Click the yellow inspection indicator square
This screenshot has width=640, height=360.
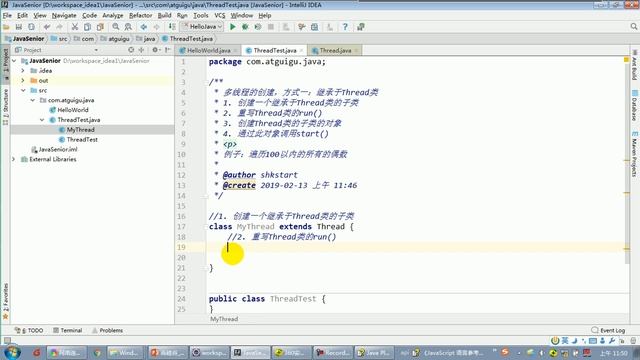pos(626,60)
